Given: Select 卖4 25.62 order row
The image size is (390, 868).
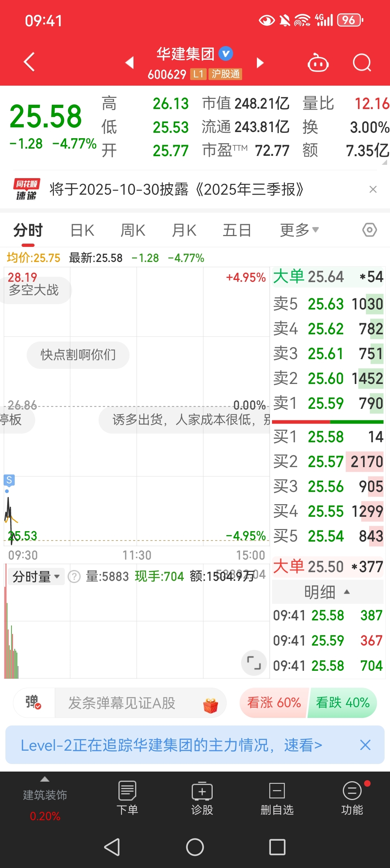Looking at the screenshot, I should click(328, 329).
